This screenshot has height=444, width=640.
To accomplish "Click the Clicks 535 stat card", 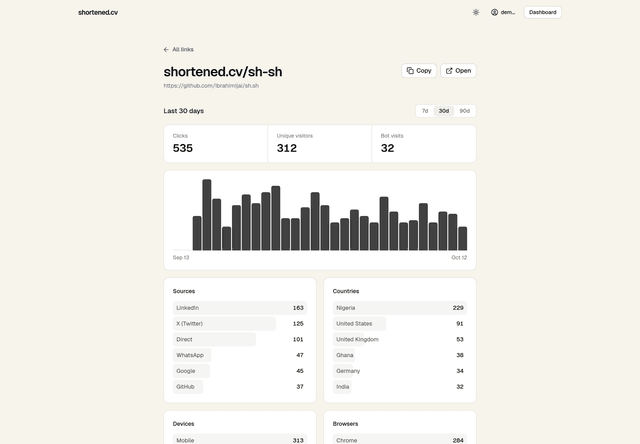I will [216, 144].
